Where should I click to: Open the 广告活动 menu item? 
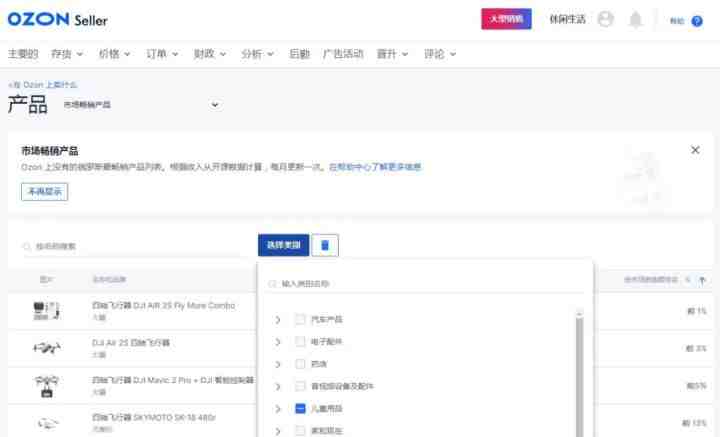coord(343,54)
